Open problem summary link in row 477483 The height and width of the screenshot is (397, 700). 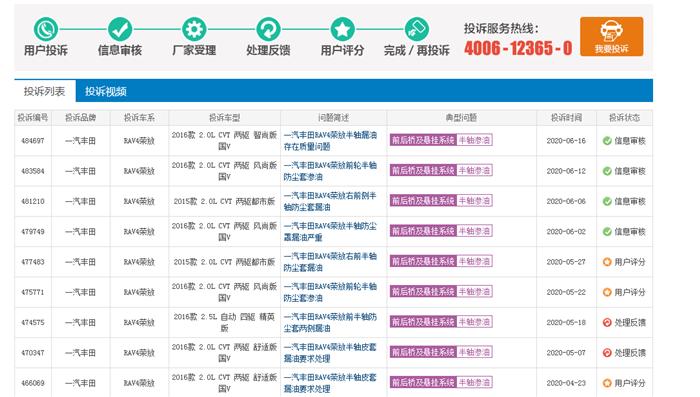330,262
